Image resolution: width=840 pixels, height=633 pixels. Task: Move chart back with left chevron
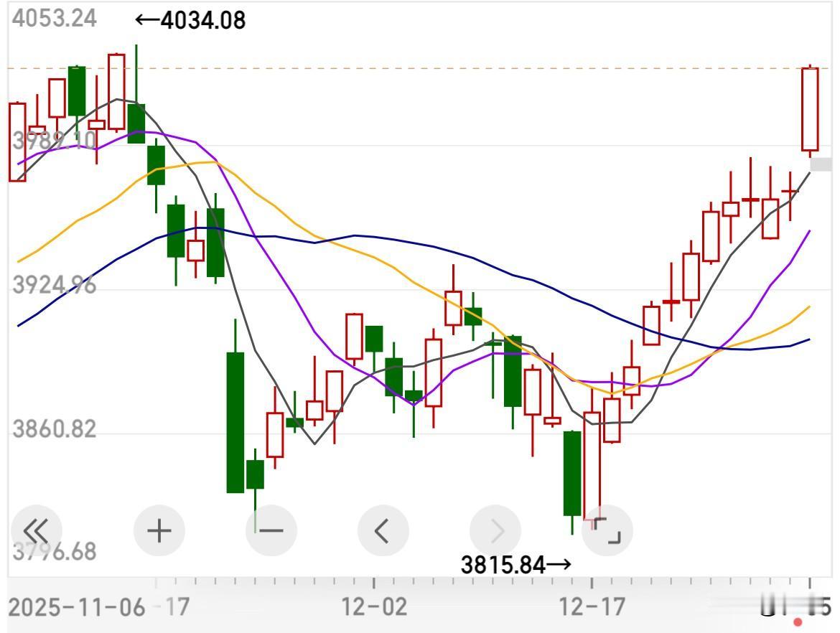pyautogui.click(x=383, y=530)
